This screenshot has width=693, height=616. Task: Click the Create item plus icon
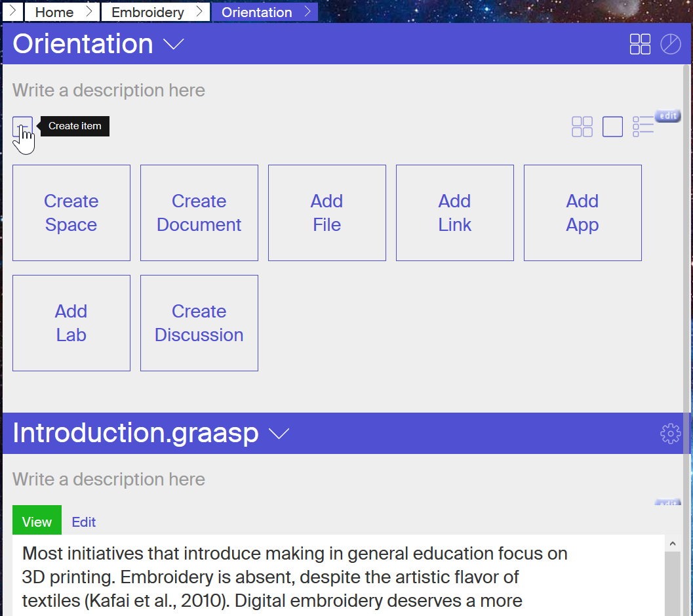click(x=22, y=126)
